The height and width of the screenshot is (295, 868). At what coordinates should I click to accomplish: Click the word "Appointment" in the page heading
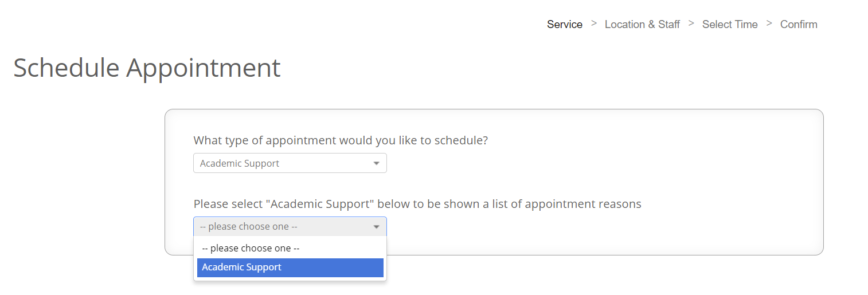(204, 68)
